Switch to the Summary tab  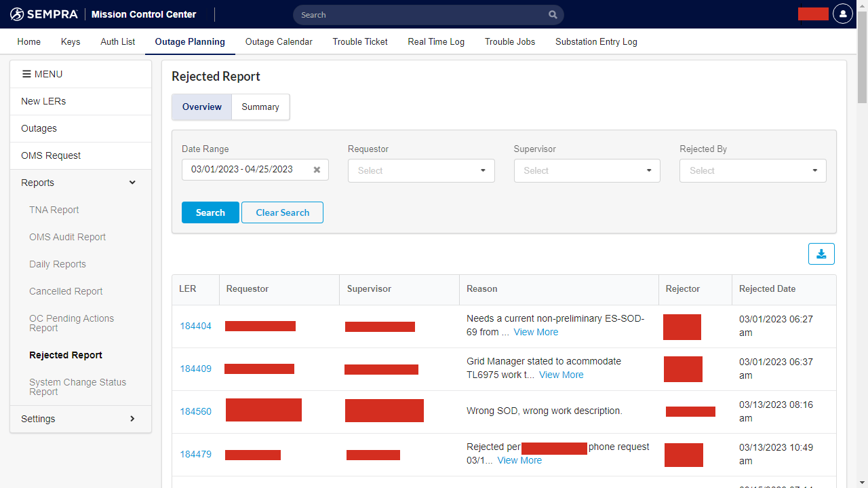click(x=260, y=107)
